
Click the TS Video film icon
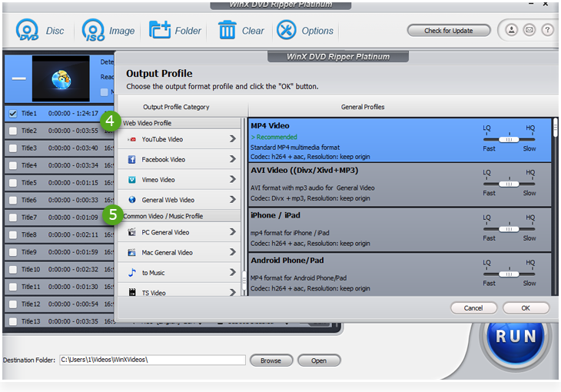coord(132,293)
